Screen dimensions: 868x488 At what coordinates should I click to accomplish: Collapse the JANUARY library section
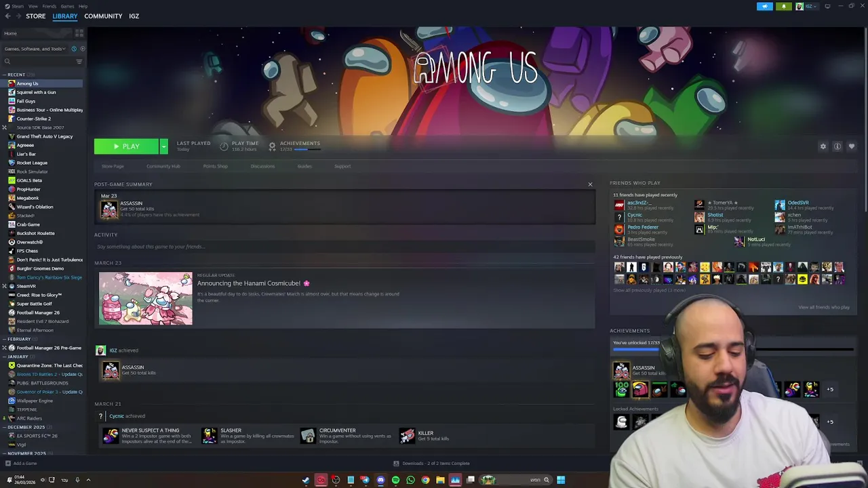5,357
